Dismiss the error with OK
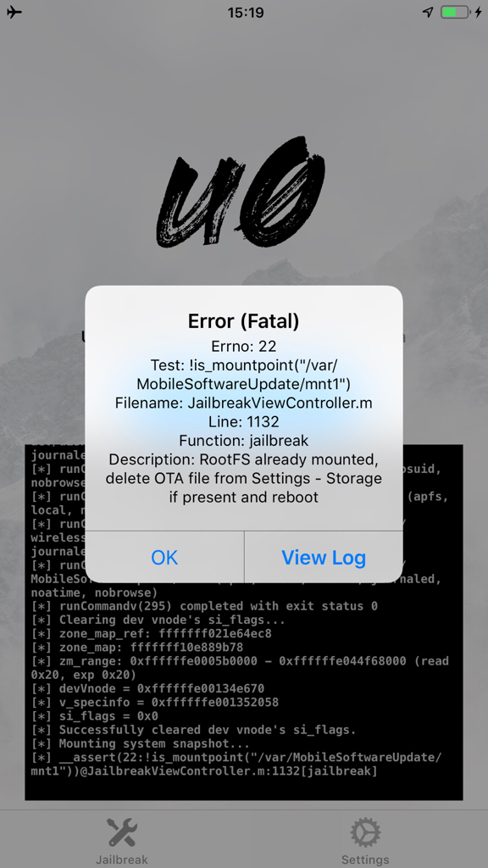The width and height of the screenshot is (488, 868). pos(164,558)
